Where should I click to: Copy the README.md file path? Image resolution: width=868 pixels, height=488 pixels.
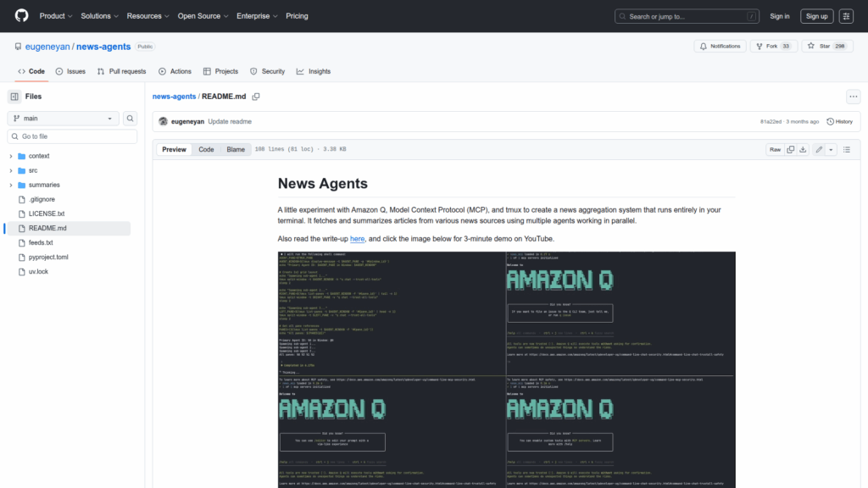point(255,97)
